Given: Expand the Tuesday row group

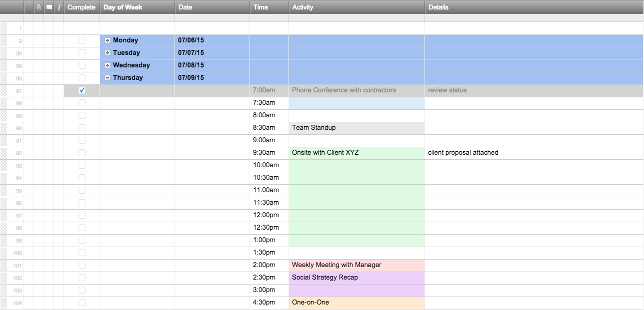Looking at the screenshot, I should tap(108, 52).
